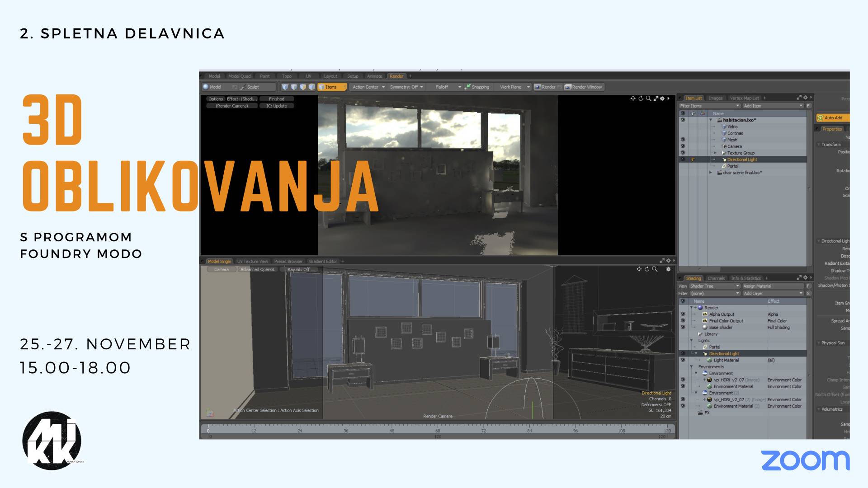Activate Items selection mode
This screenshot has height=488, width=868.
pos(331,87)
